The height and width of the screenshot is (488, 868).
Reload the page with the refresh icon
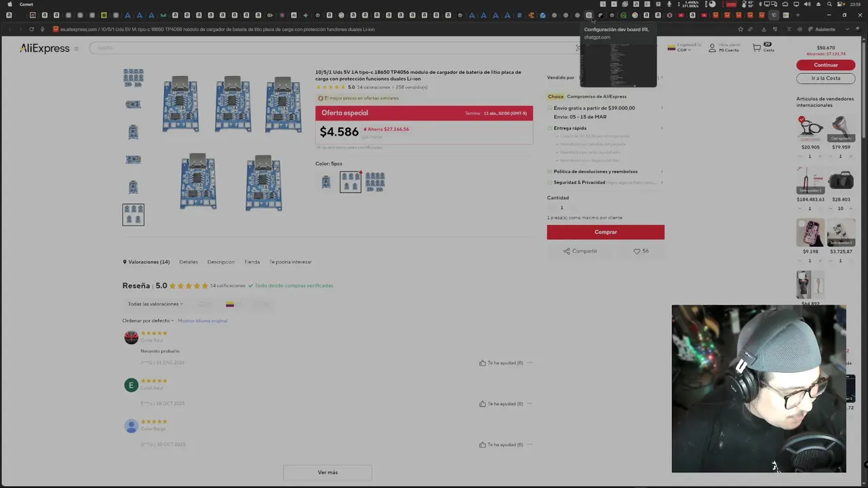[31, 29]
